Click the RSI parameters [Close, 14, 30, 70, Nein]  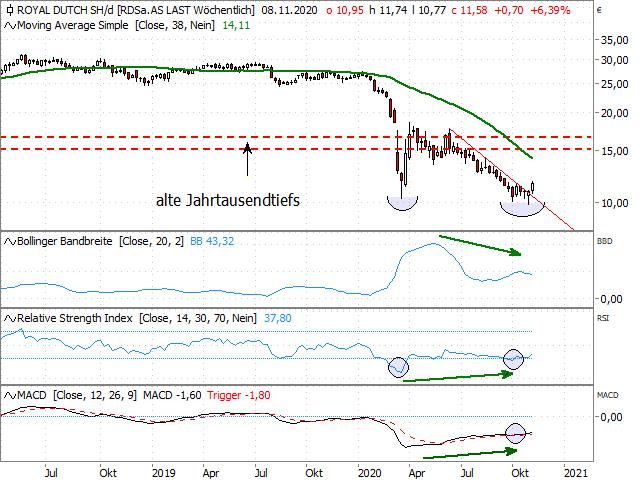pyautogui.click(x=198, y=318)
